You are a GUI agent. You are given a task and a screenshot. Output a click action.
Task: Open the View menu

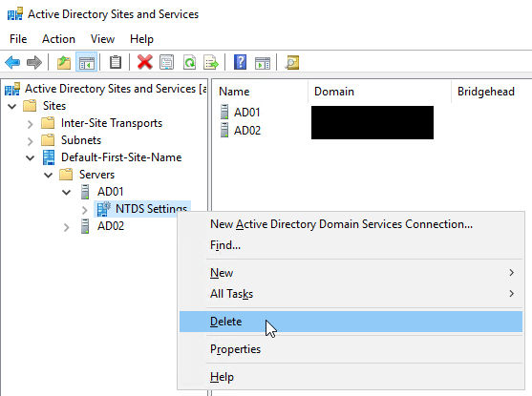102,39
